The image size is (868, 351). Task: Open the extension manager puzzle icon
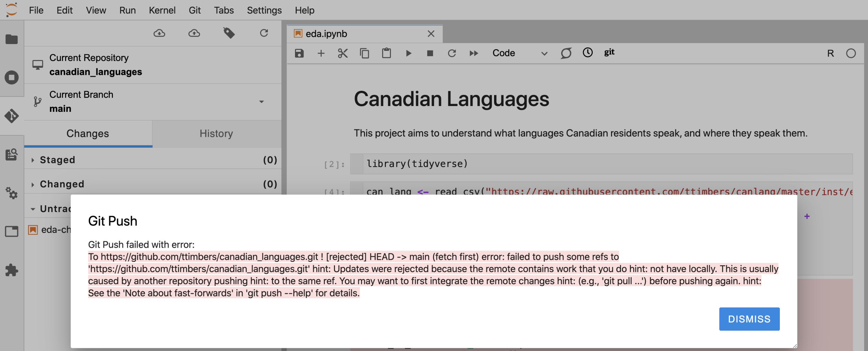pyautogui.click(x=12, y=270)
